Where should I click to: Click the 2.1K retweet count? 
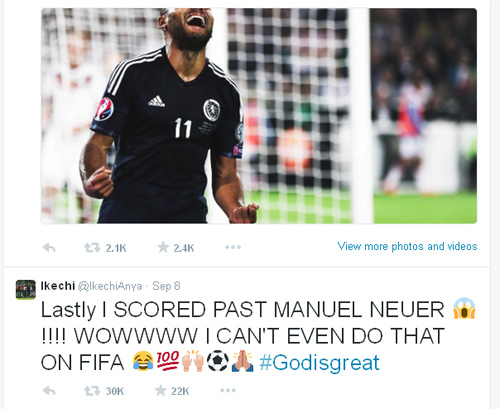[x=116, y=248]
